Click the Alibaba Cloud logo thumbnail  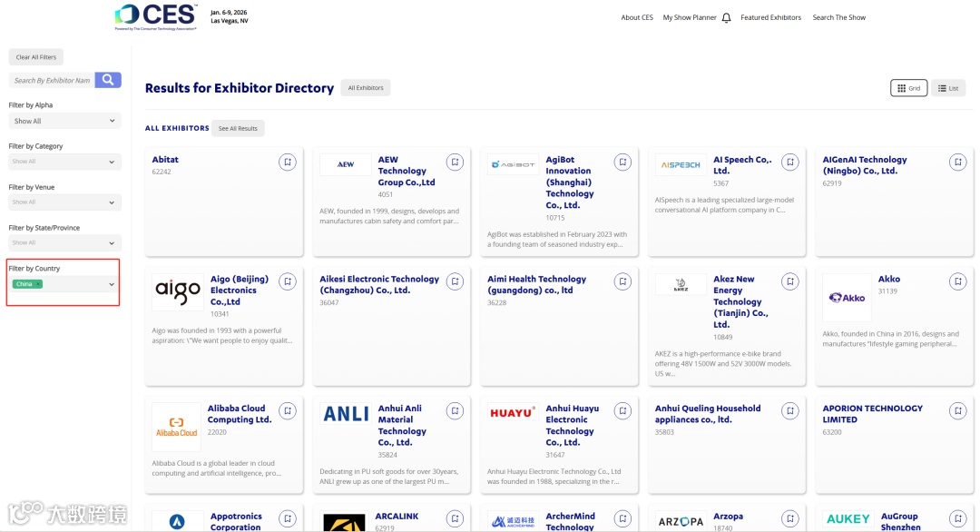click(x=176, y=427)
